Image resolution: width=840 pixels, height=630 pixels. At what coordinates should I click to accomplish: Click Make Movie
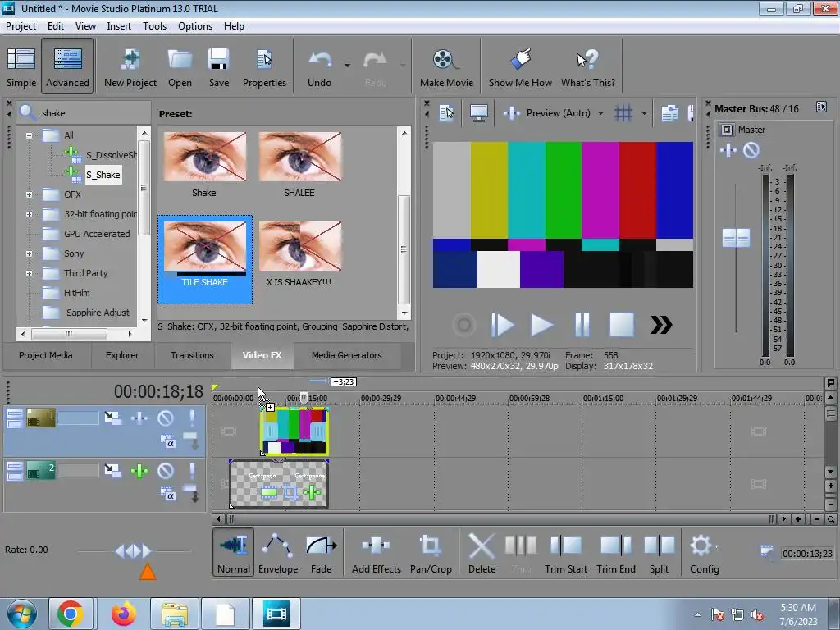(x=446, y=67)
